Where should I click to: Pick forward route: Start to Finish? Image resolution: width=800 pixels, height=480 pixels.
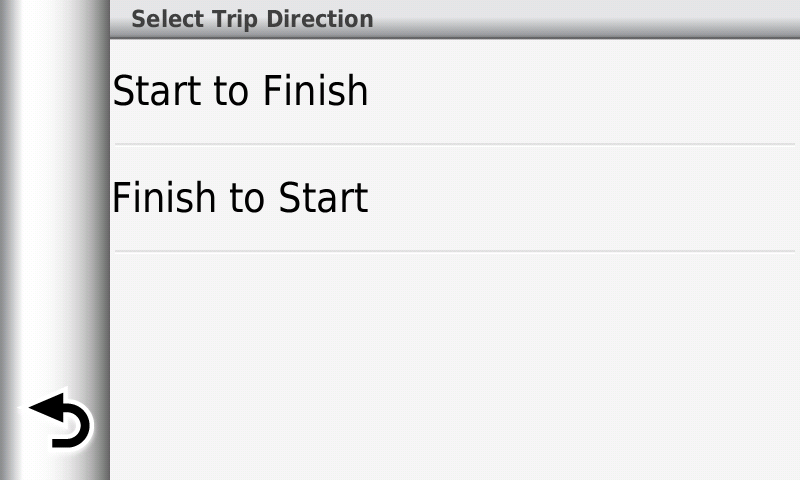[455, 92]
